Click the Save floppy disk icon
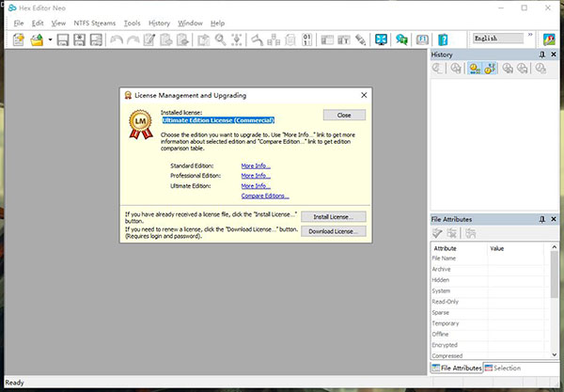The image size is (564, 392). click(63, 39)
